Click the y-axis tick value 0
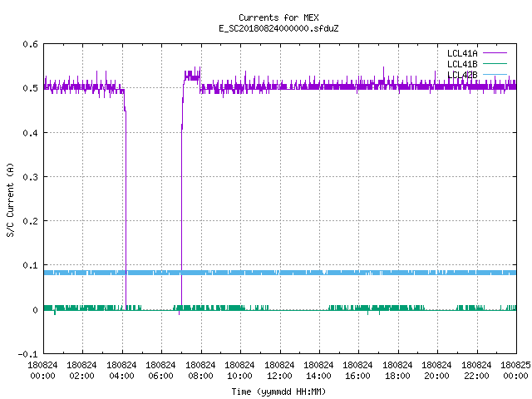The image size is (532, 399). [x=35, y=310]
